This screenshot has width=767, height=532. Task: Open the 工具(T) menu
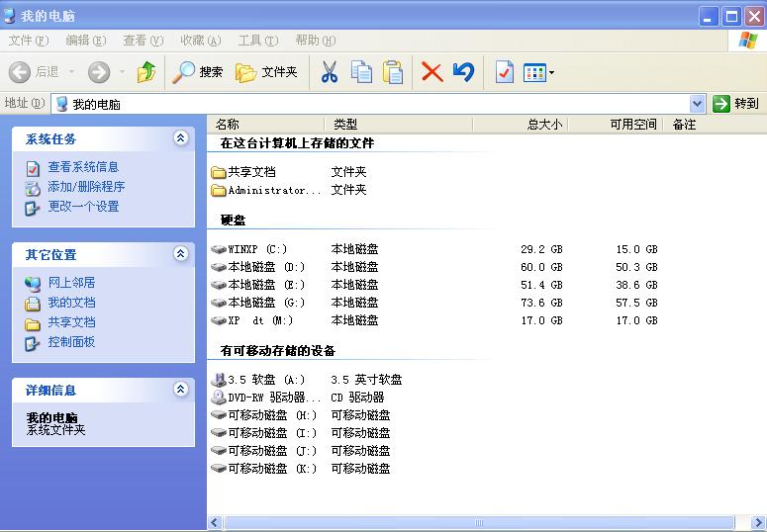pyautogui.click(x=257, y=41)
